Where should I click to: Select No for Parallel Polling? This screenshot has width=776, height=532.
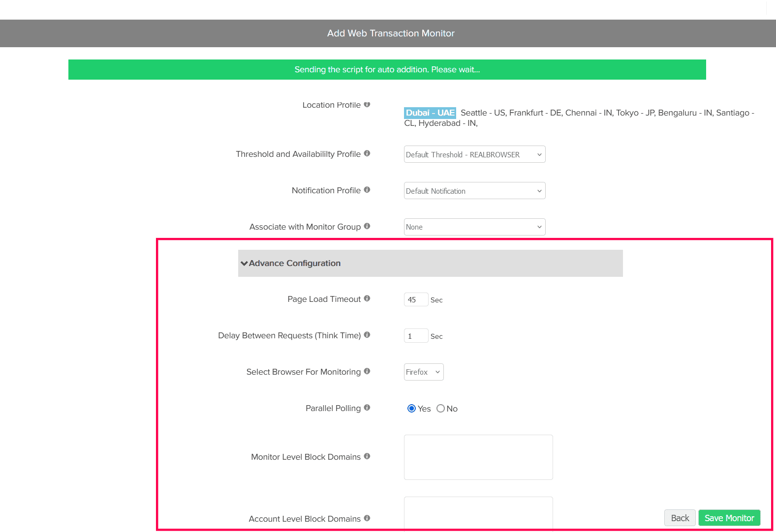point(441,409)
